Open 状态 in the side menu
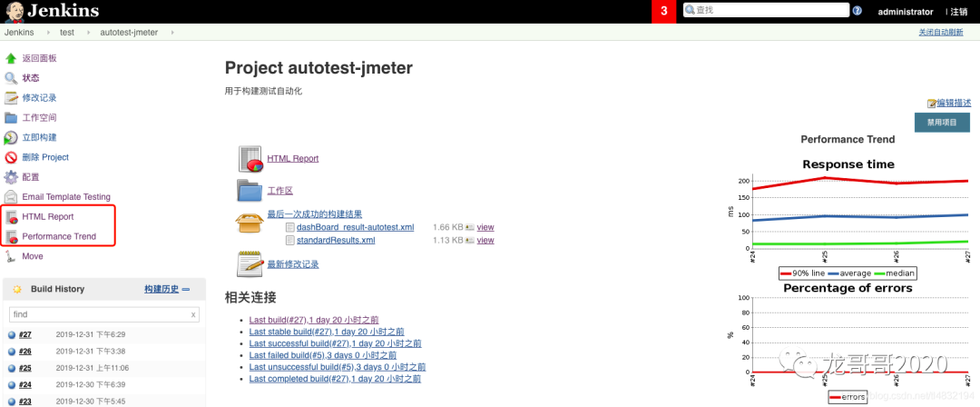The image size is (980, 407). [31, 78]
